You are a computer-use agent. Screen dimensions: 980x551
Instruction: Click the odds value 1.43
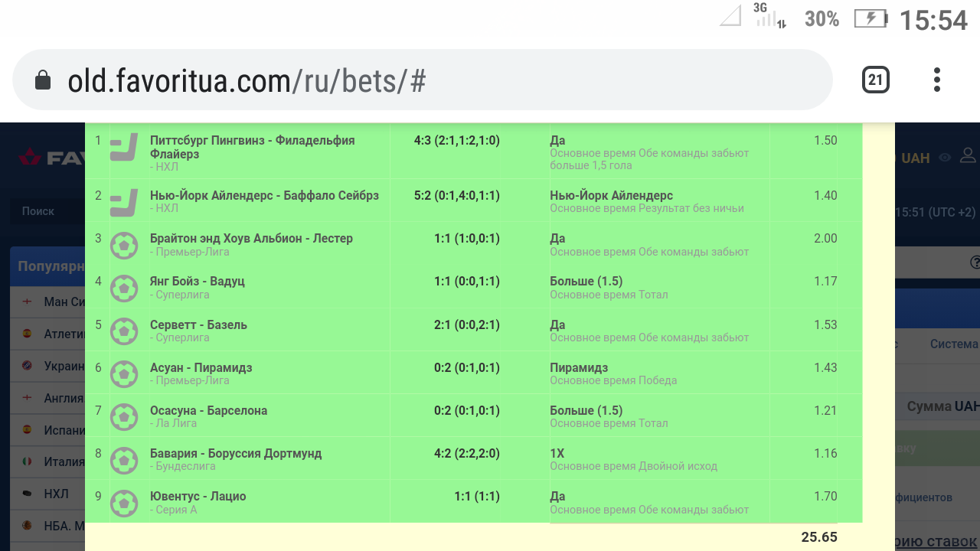pos(825,367)
